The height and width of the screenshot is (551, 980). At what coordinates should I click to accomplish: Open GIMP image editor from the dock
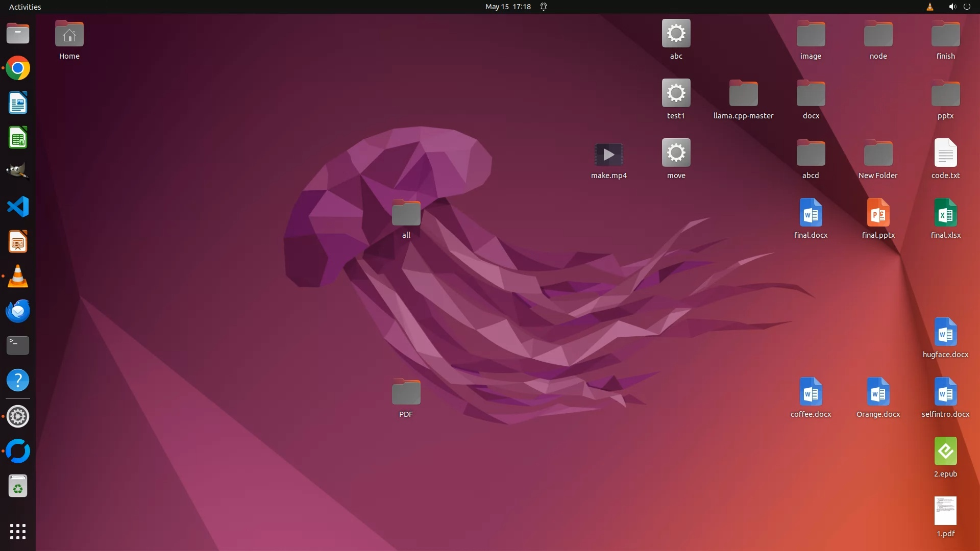pos(18,172)
